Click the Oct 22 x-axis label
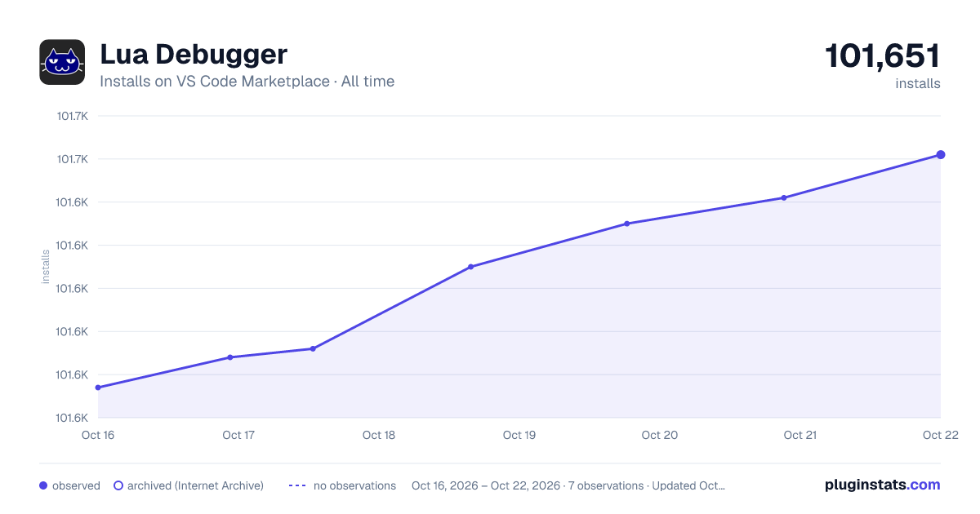The height and width of the screenshot is (514, 980). point(939,435)
